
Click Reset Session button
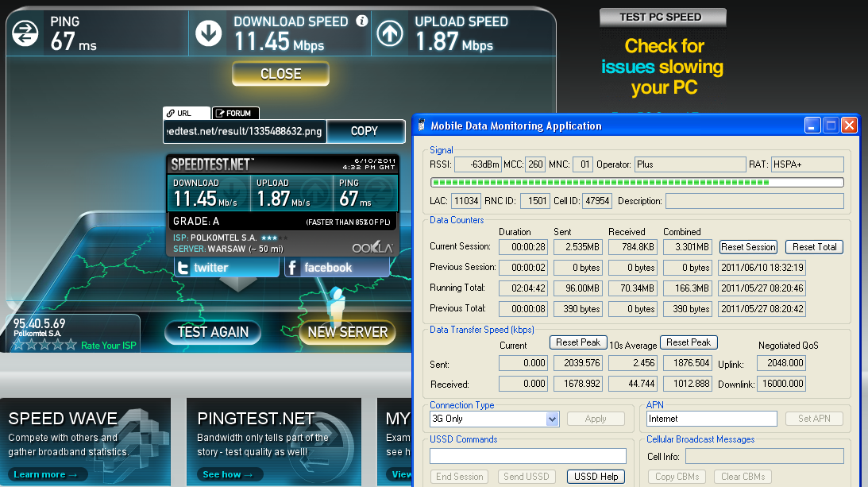tap(748, 247)
